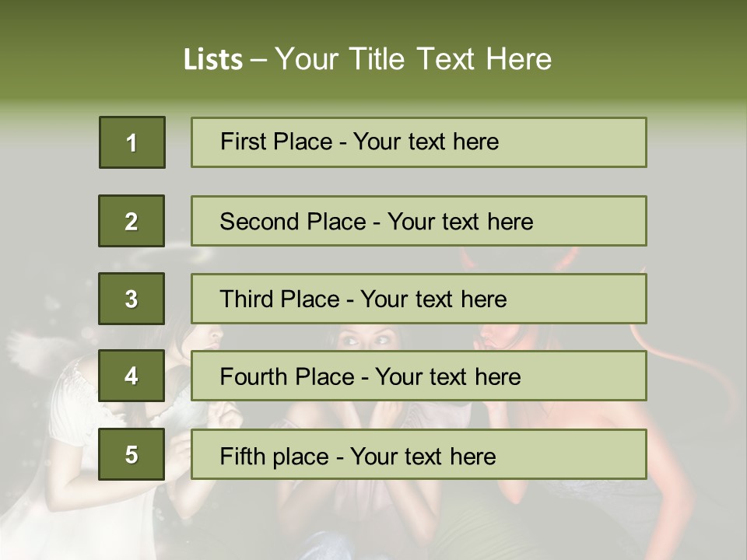
Task: Select the Fifth place text bar
Action: click(419, 454)
